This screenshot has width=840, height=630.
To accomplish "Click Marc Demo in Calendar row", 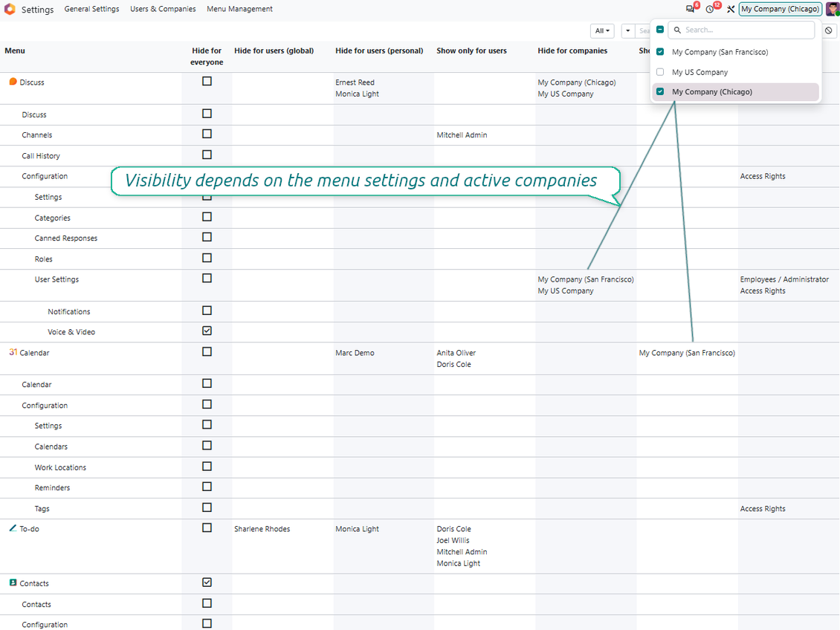I will (355, 353).
